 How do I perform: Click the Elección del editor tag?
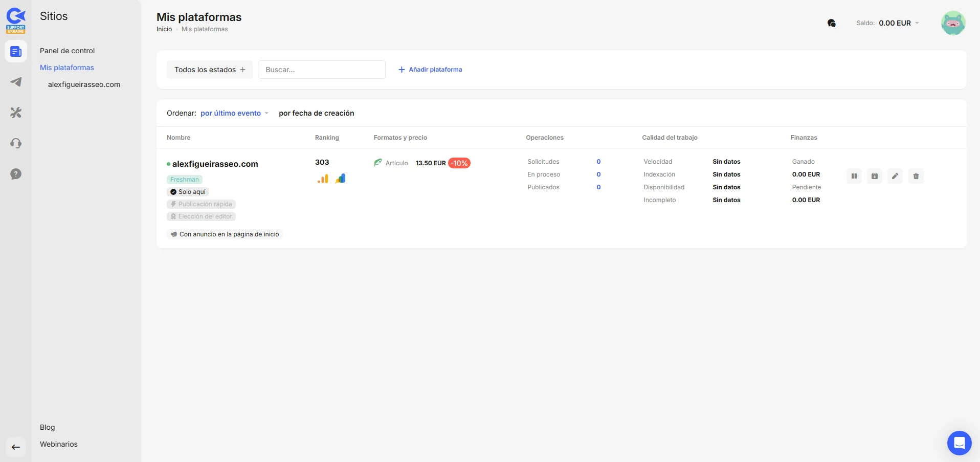coord(201,216)
